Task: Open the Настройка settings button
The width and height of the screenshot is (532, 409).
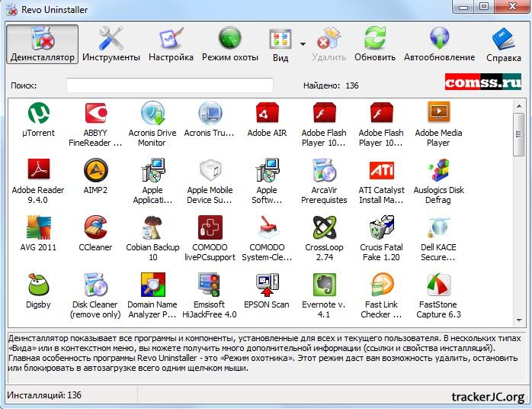Action: coord(171,44)
